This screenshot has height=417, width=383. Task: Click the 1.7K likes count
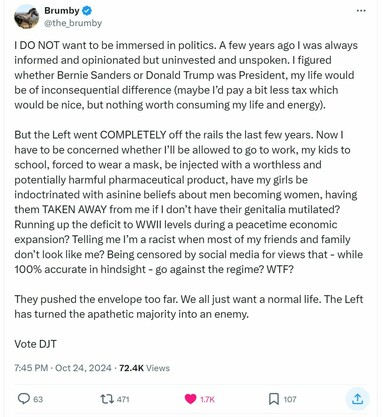coord(207,399)
